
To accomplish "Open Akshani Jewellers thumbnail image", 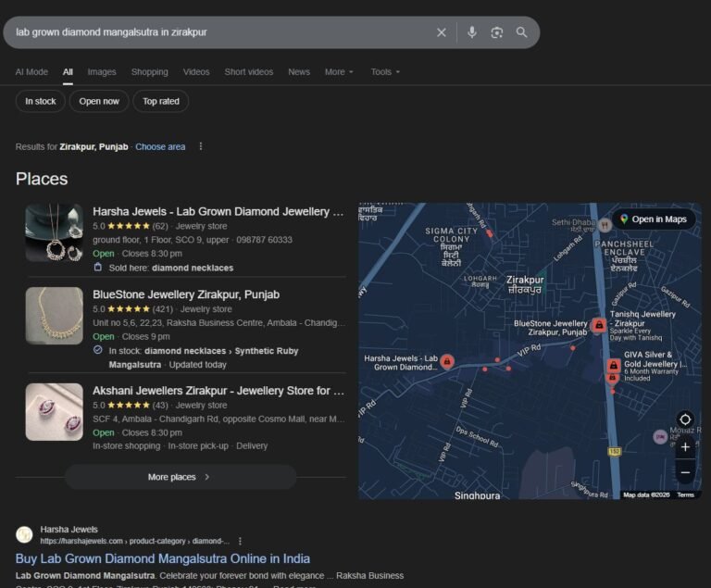I will coord(54,412).
